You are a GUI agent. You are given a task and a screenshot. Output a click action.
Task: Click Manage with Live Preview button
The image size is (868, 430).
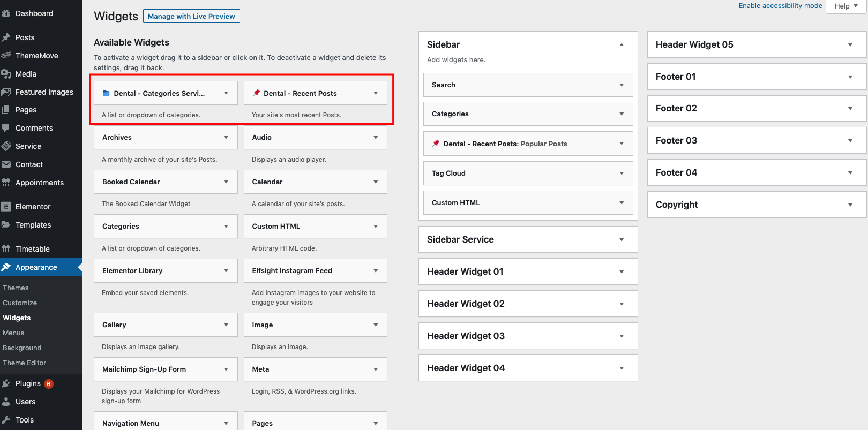pyautogui.click(x=191, y=16)
